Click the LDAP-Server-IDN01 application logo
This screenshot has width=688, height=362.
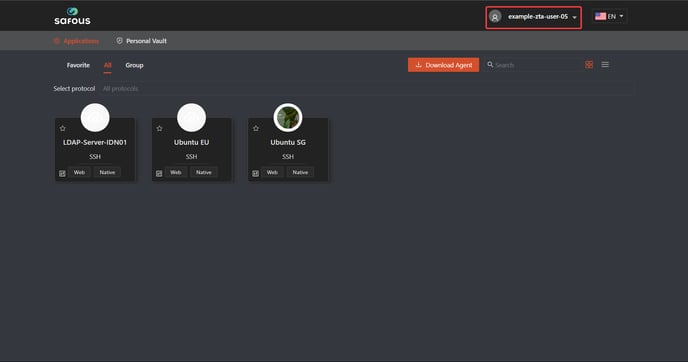pos(95,118)
